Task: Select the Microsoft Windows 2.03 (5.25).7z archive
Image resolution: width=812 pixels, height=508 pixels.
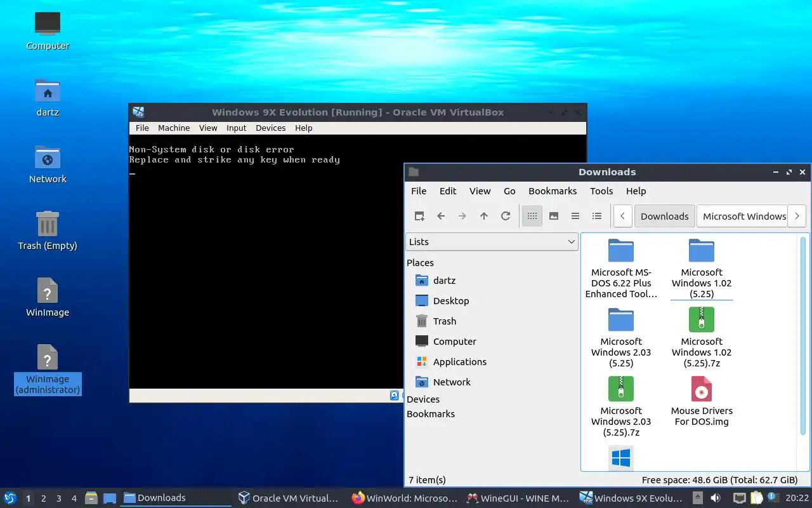Action: (621, 407)
